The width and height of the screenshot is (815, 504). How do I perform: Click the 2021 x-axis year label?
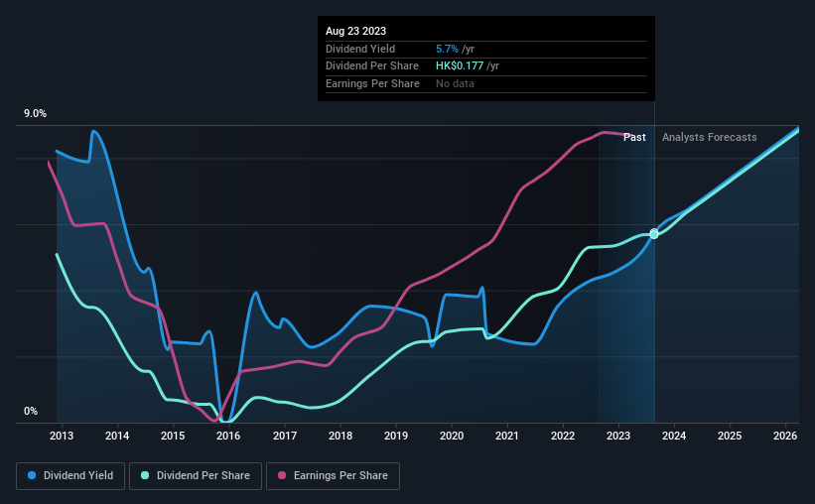pos(507,436)
